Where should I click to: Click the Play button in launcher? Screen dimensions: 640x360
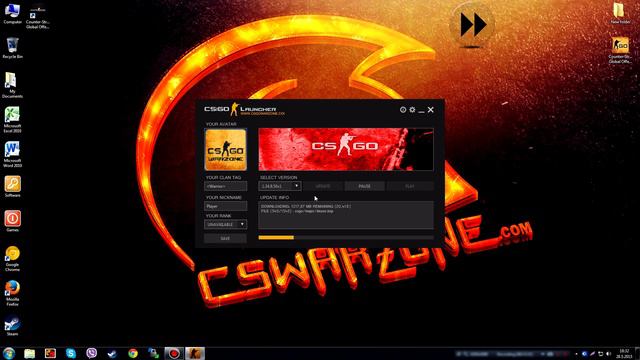tap(409, 186)
